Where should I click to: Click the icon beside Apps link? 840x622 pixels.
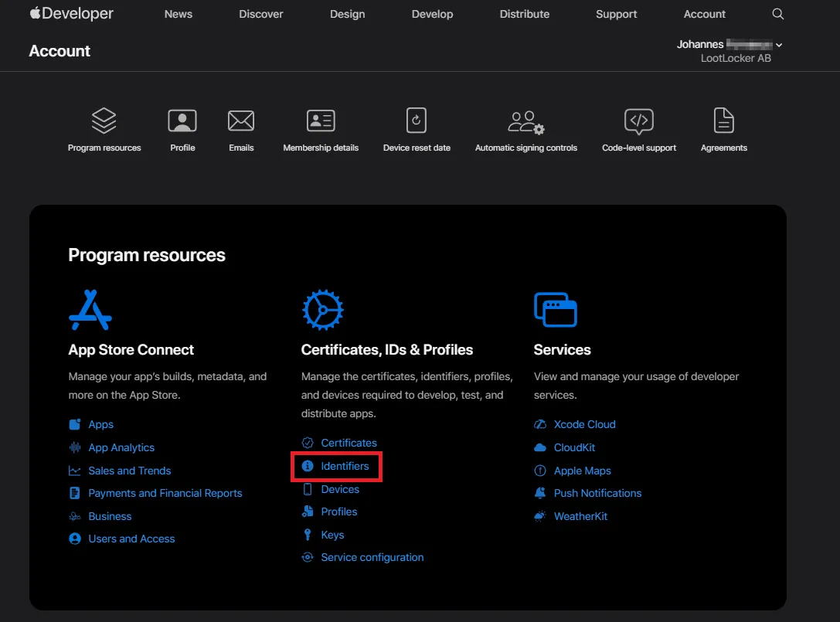(x=75, y=424)
